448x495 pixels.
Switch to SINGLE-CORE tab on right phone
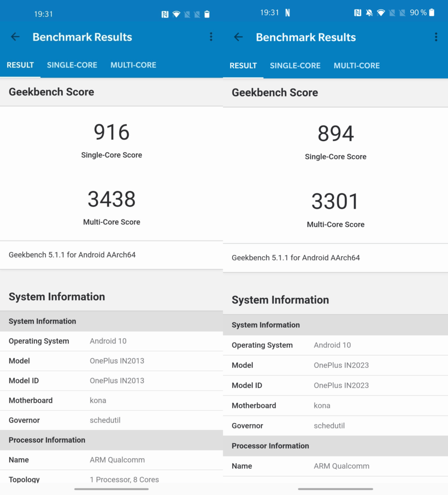pos(295,66)
